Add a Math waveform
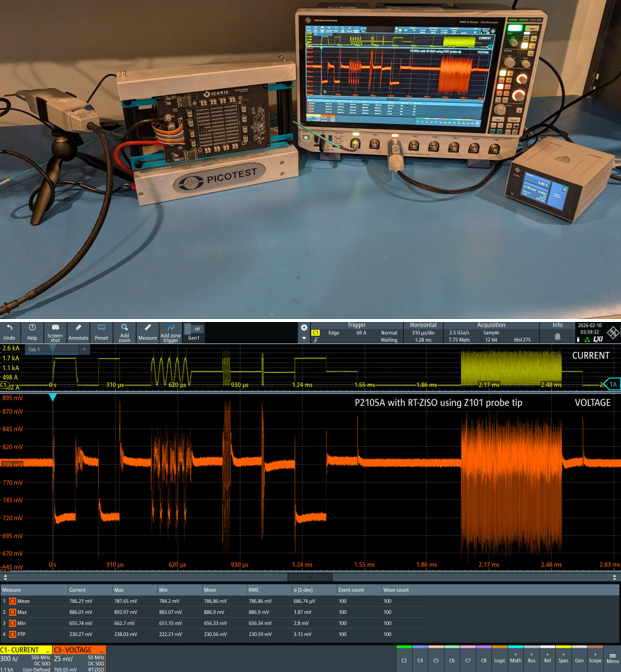621x672 pixels. 516,658
